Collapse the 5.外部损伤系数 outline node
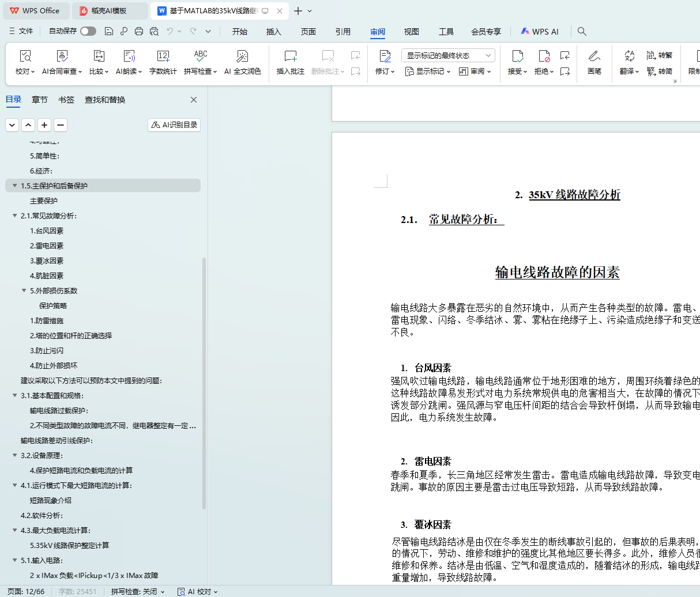This screenshot has height=597, width=700. (x=24, y=290)
